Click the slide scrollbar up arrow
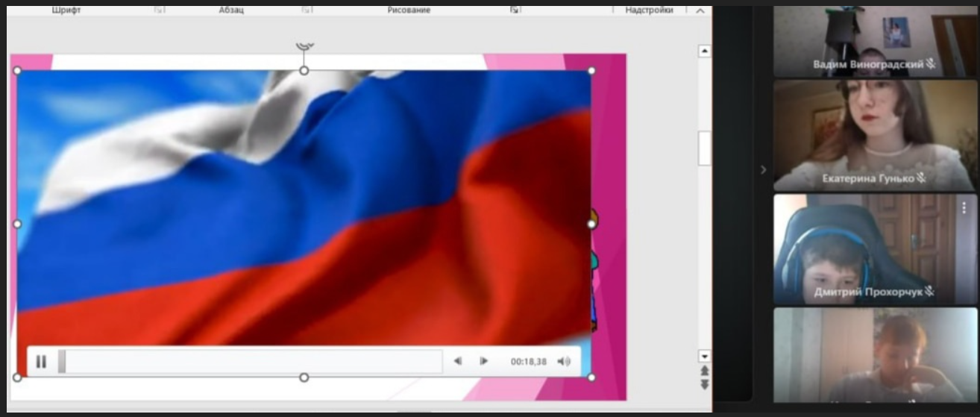The image size is (980, 417). [704, 51]
